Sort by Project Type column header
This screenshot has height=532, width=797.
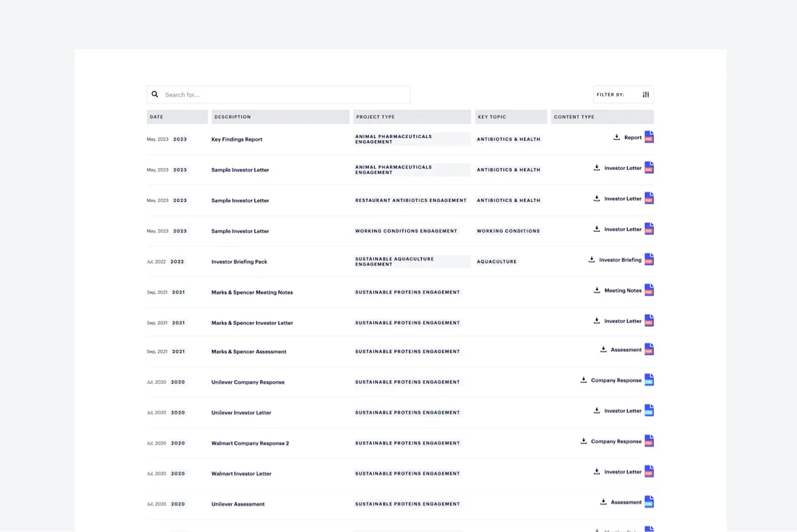pos(412,117)
